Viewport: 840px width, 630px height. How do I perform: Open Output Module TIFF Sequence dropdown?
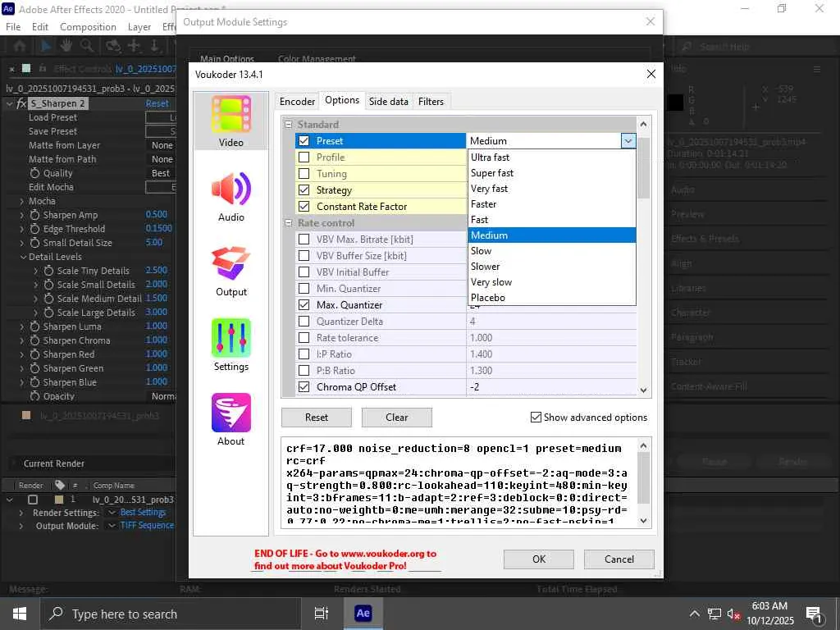112,526
